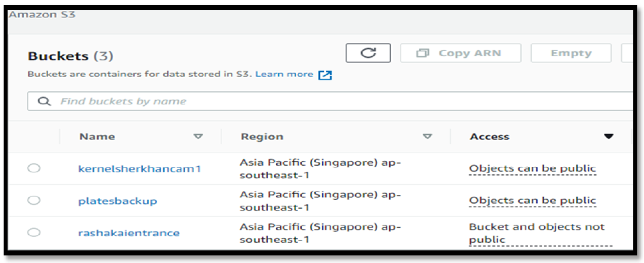Click the copy icon in Copy ARN
The height and width of the screenshot is (263, 644).
[x=422, y=53]
